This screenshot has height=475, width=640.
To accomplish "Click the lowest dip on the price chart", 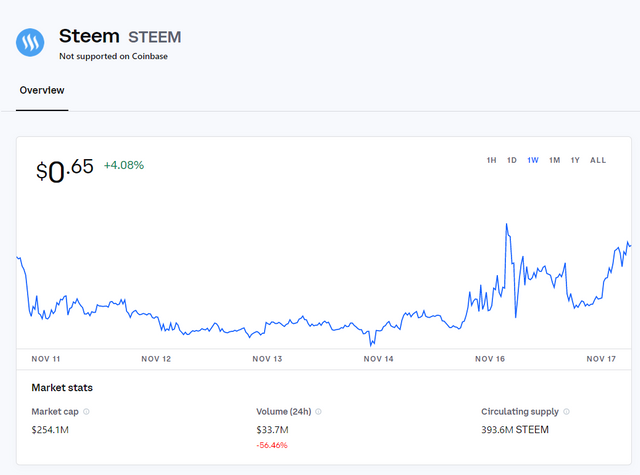I will coord(371,345).
